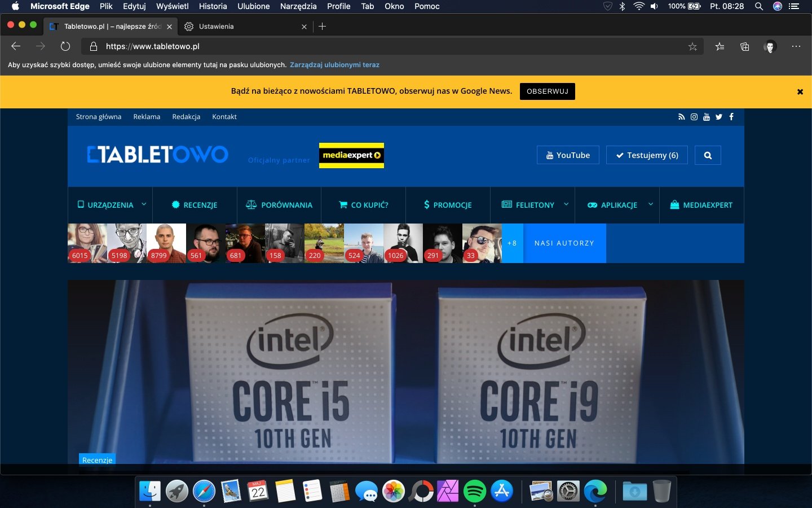Go to RECENZJE section
812x508 pixels.
[x=195, y=205]
